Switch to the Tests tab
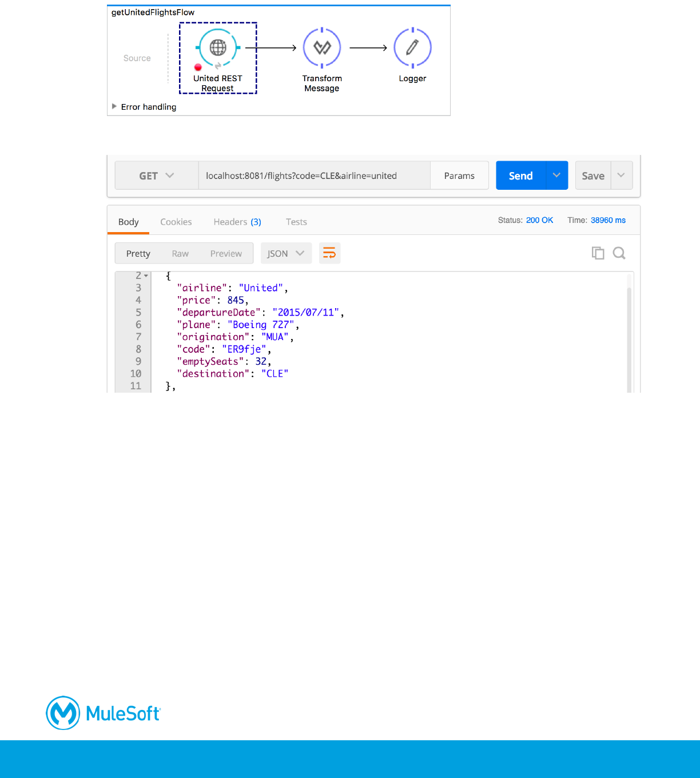This screenshot has width=700, height=778. click(x=296, y=222)
